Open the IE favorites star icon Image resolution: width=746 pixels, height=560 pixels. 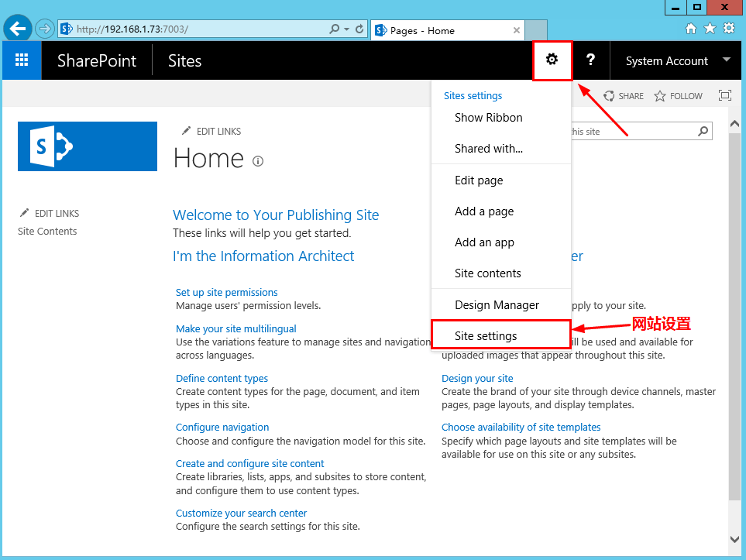coord(710,29)
